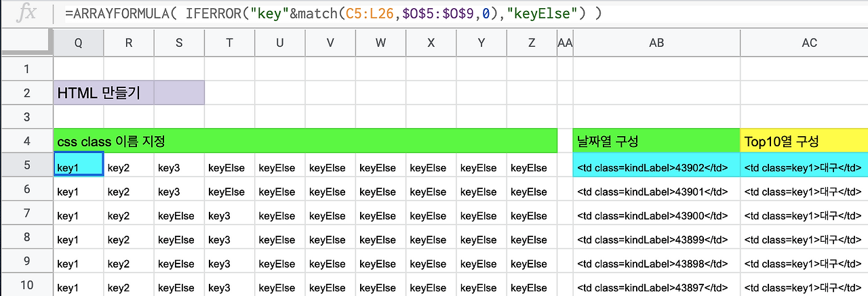Click cyan cell AC5 with key1 대구
The height and width of the screenshot is (296, 868).
coord(804,165)
